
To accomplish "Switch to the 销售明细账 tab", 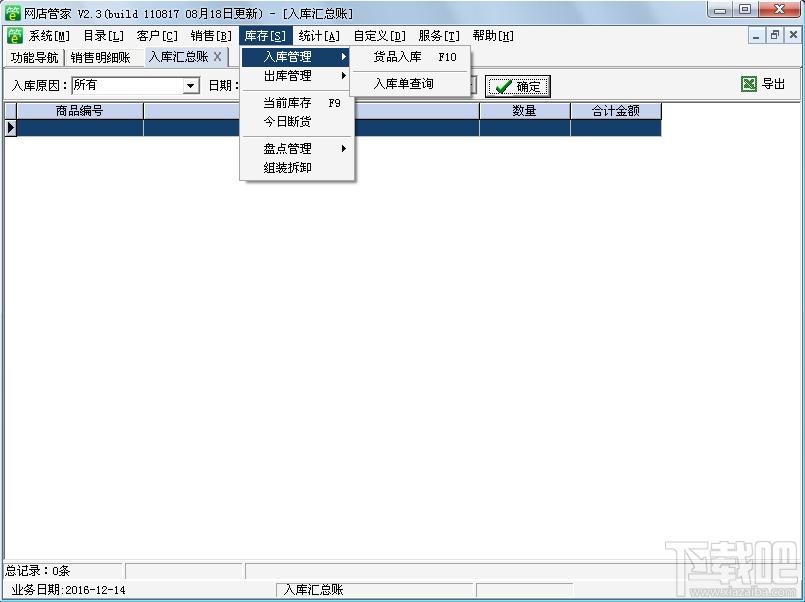I will click(x=101, y=57).
